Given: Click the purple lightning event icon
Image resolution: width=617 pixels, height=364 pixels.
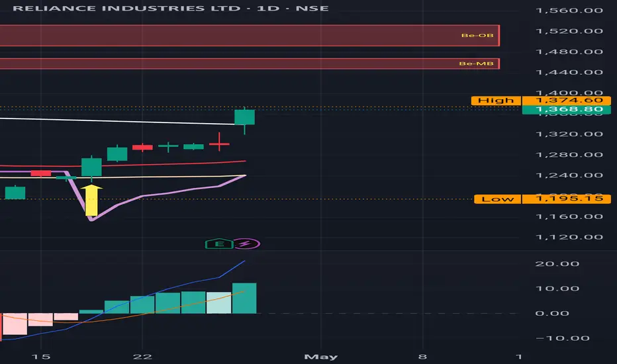Looking at the screenshot, I should pos(246,244).
